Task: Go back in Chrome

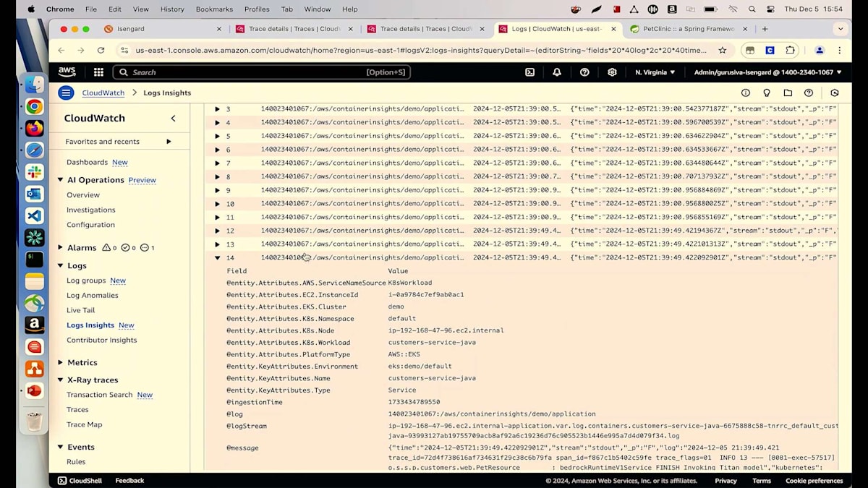Action: [x=61, y=51]
